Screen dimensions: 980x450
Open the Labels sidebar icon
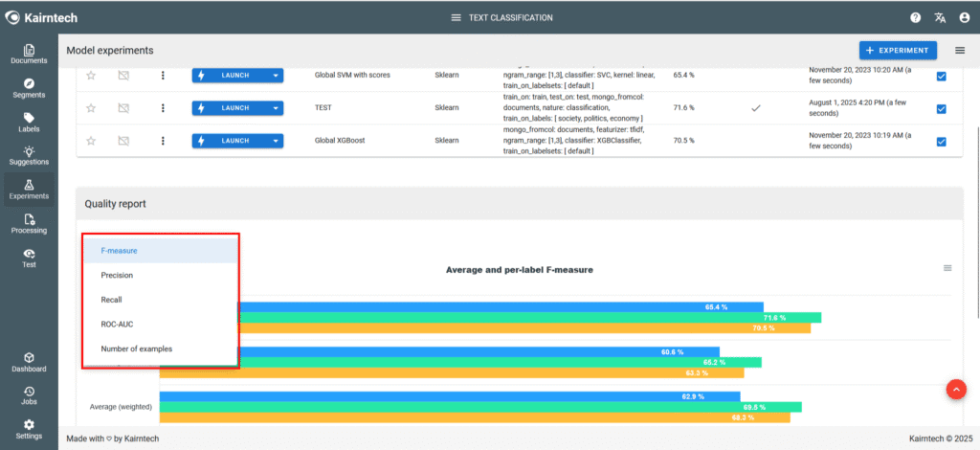coord(29,122)
